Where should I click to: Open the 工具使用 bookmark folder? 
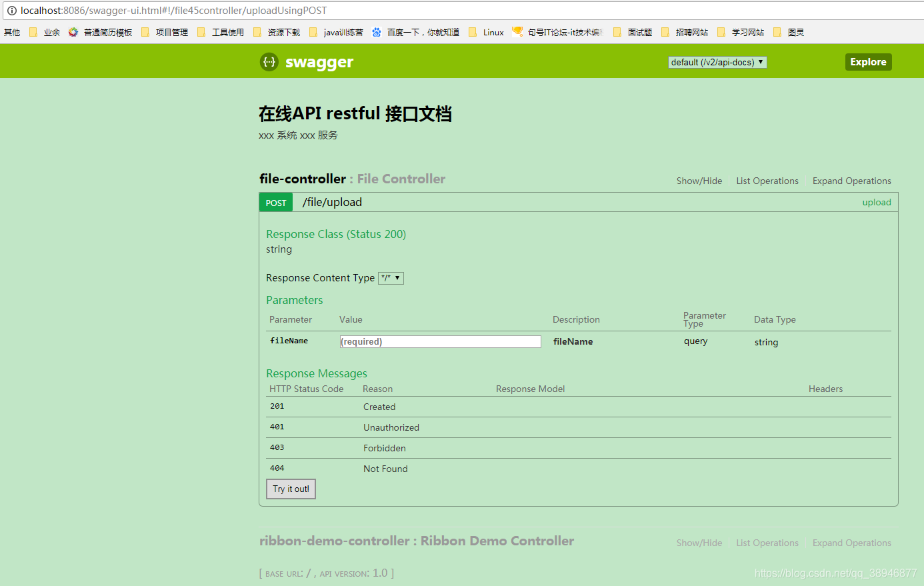click(x=221, y=32)
